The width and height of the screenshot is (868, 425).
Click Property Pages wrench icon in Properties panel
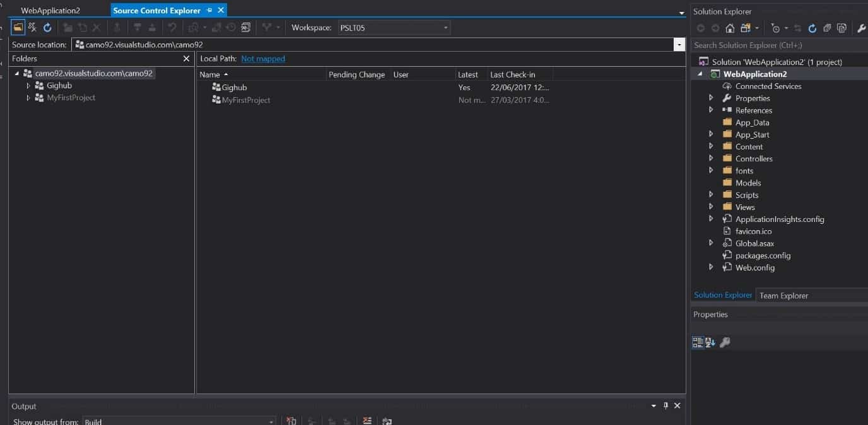(x=725, y=342)
